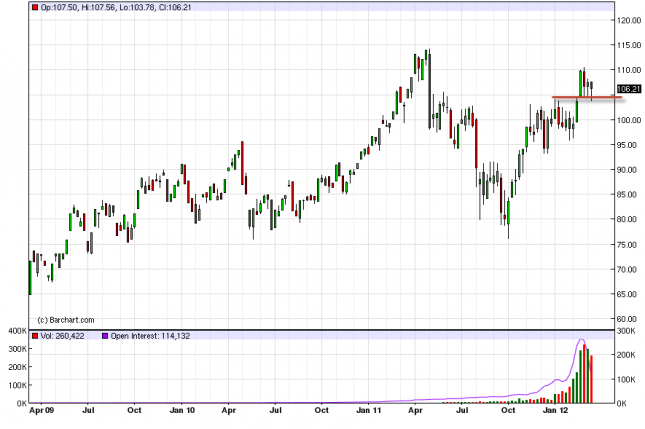The width and height of the screenshot is (645, 429).
Task: Click the 60.00 price axis label
Action: (629, 319)
